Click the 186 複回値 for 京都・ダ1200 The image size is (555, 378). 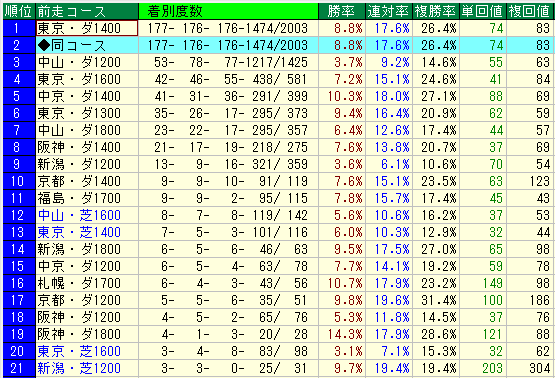(x=530, y=300)
